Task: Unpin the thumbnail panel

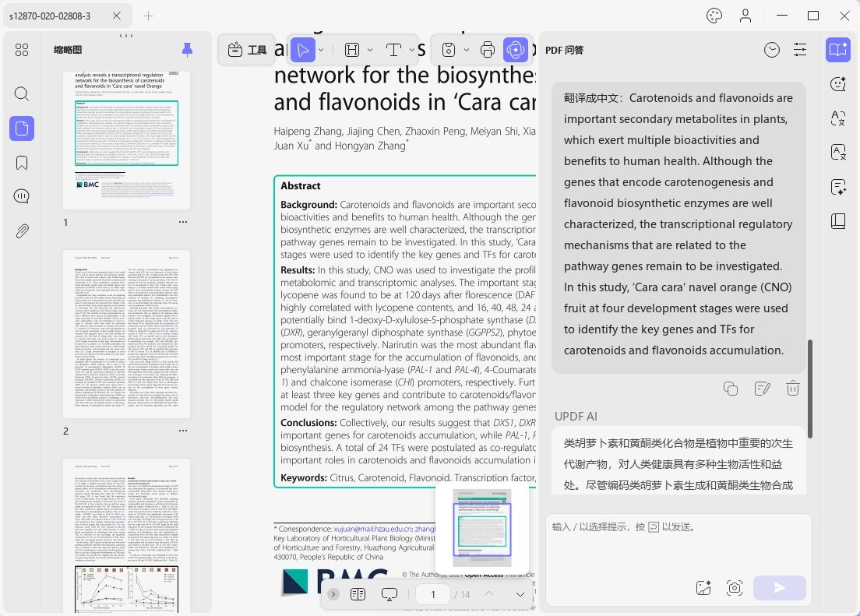Action: 187,50
